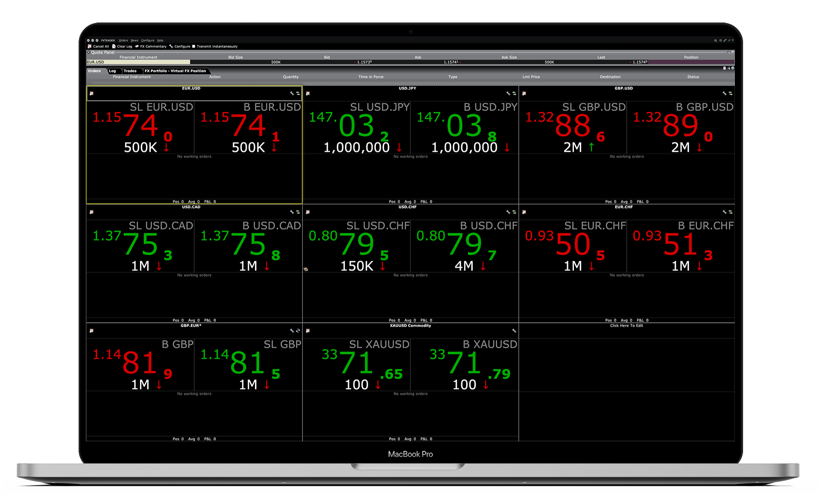Click the Clear Log toolbar icon
This screenshot has height=504, width=818.
click(x=114, y=46)
